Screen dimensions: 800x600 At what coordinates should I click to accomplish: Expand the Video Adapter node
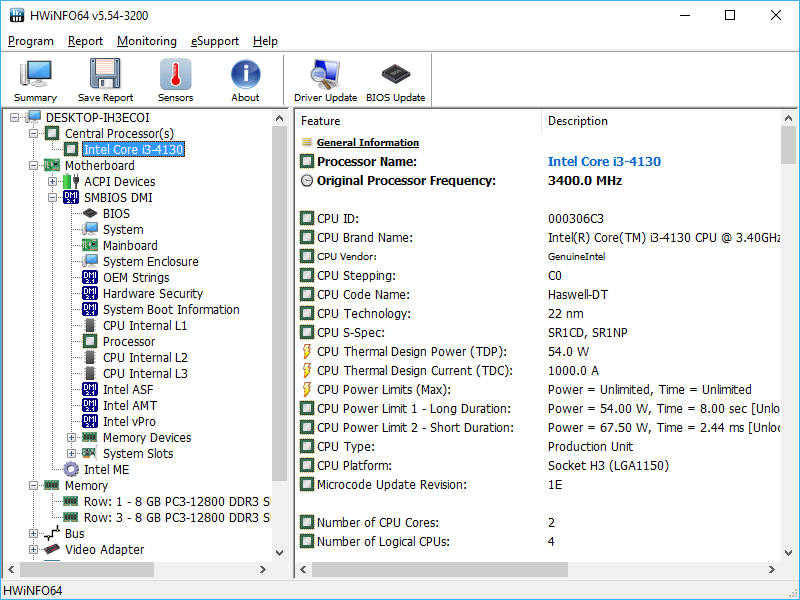33,550
